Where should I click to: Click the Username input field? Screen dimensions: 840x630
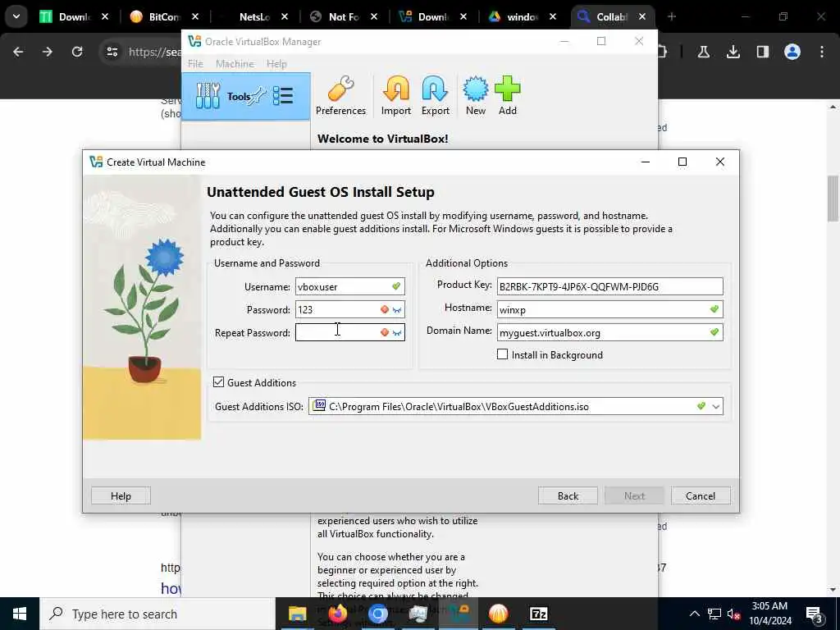coord(349,286)
